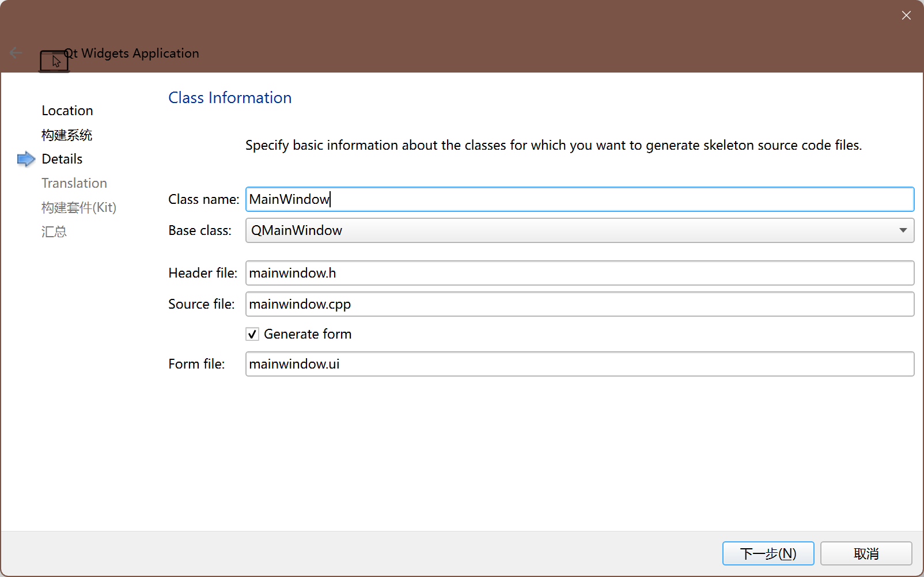Cancel the wizard via 取消 button

pos(866,553)
